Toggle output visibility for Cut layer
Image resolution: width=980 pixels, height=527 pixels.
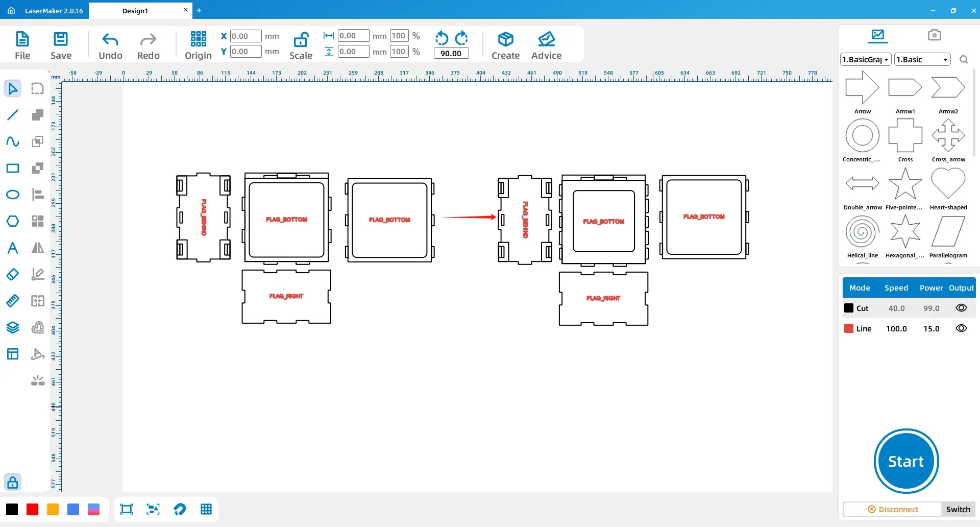click(x=961, y=308)
